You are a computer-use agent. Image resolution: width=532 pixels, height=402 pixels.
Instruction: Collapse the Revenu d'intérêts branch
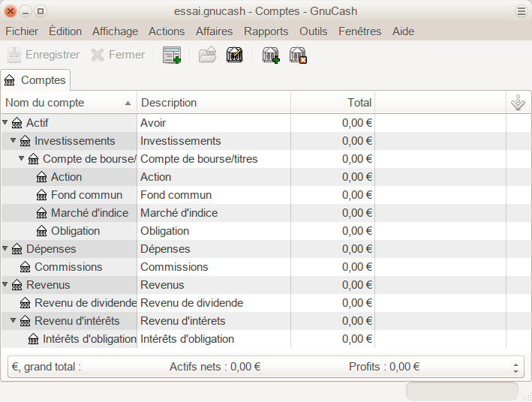click(14, 321)
